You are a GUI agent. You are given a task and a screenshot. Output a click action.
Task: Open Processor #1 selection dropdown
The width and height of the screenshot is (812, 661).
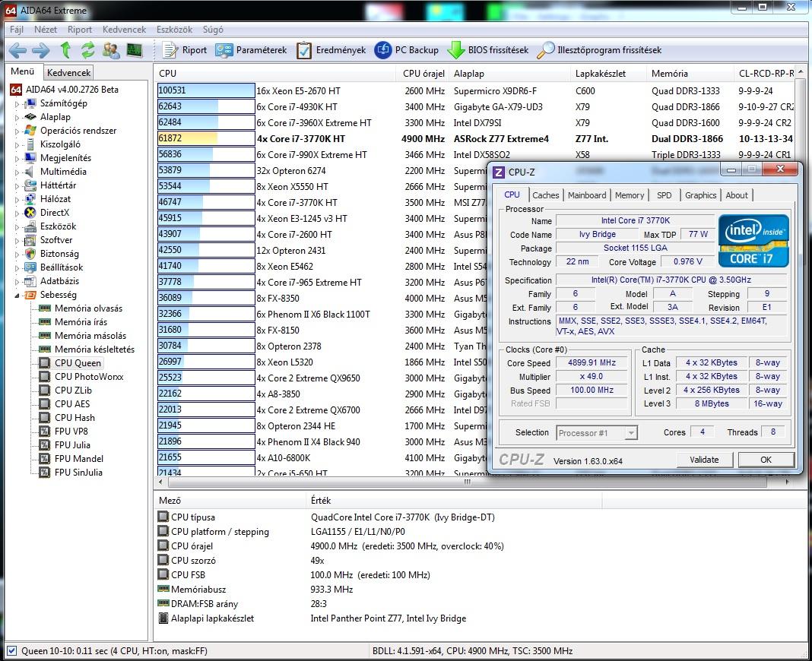click(597, 433)
